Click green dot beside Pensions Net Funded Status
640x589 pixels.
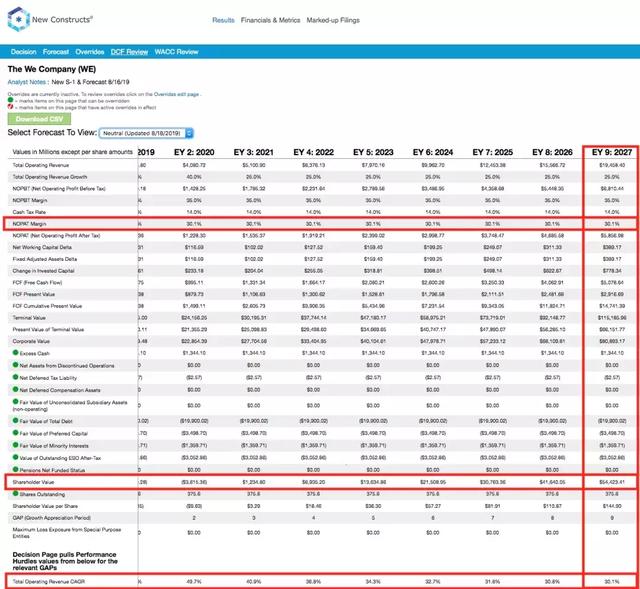point(13,467)
